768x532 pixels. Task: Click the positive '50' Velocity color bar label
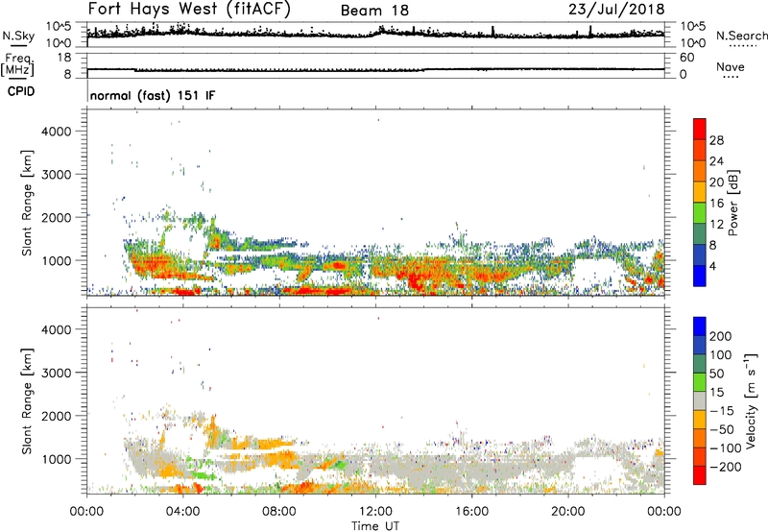[716, 374]
